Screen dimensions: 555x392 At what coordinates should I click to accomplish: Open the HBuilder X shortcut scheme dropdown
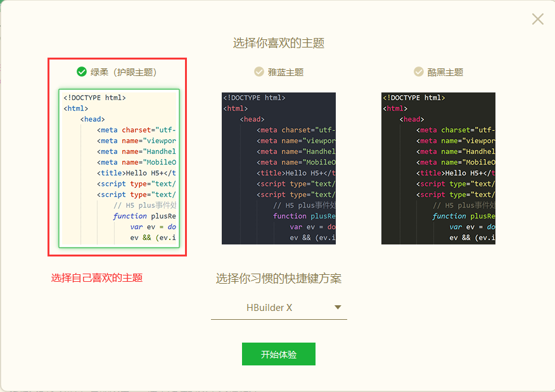point(279,308)
